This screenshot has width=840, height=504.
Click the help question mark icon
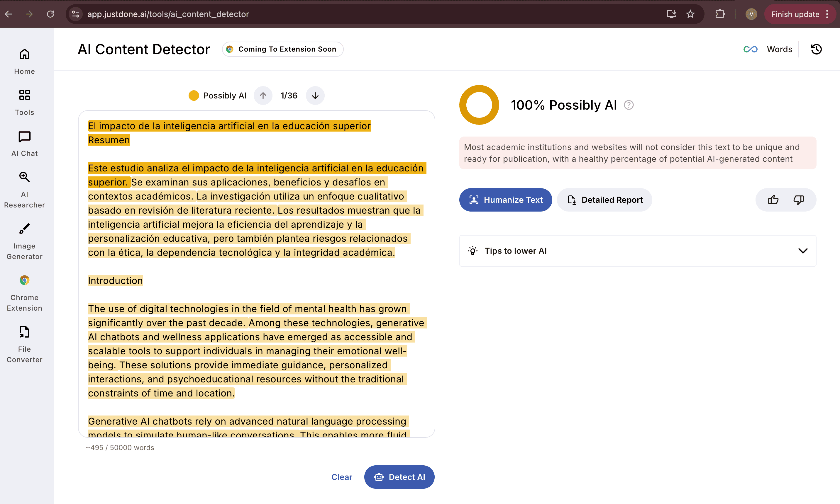coord(629,105)
